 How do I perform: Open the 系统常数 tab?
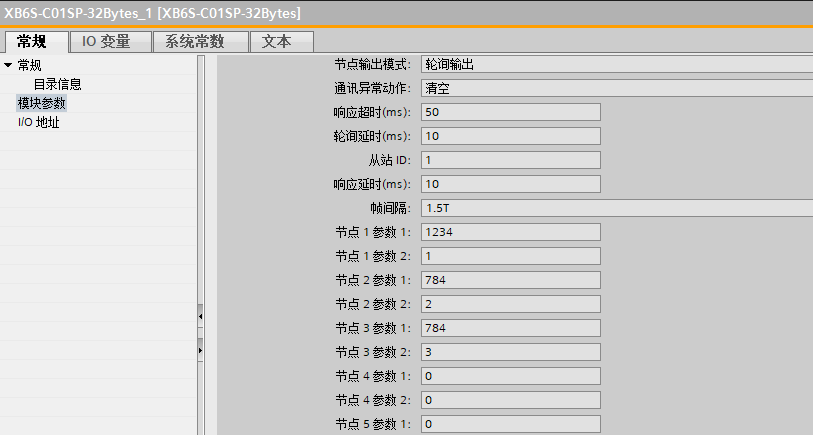click(x=194, y=42)
